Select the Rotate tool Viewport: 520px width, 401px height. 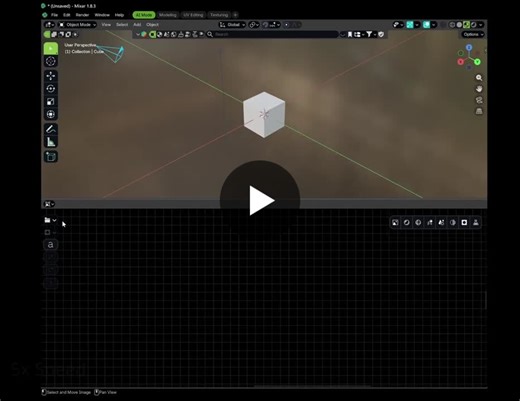[51, 89]
